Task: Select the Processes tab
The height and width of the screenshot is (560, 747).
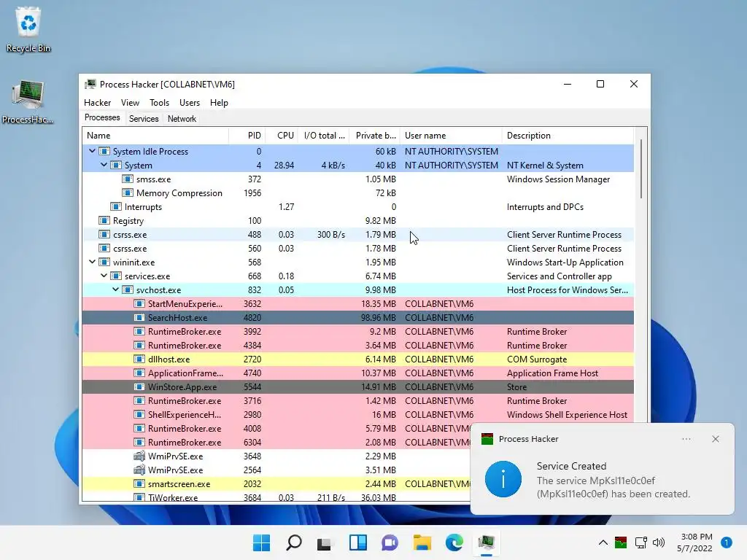Action: tap(102, 117)
